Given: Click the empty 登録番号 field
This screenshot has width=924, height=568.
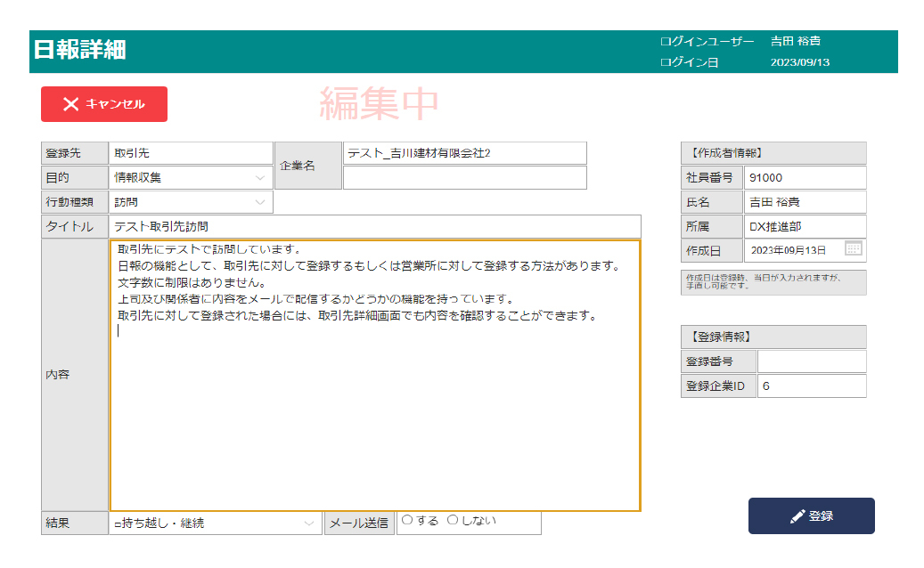Looking at the screenshot, I should pyautogui.click(x=811, y=361).
